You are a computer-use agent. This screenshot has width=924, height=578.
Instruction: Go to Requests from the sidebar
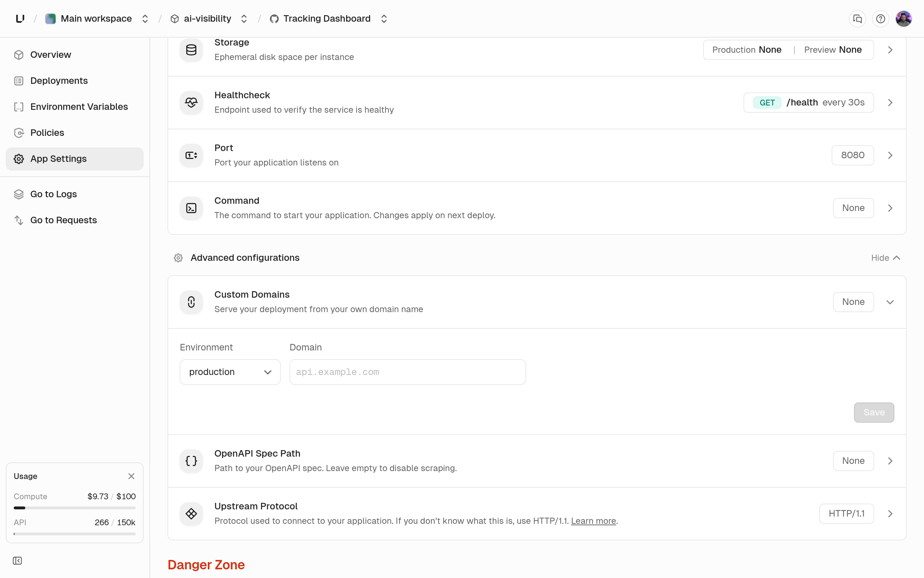click(74, 220)
